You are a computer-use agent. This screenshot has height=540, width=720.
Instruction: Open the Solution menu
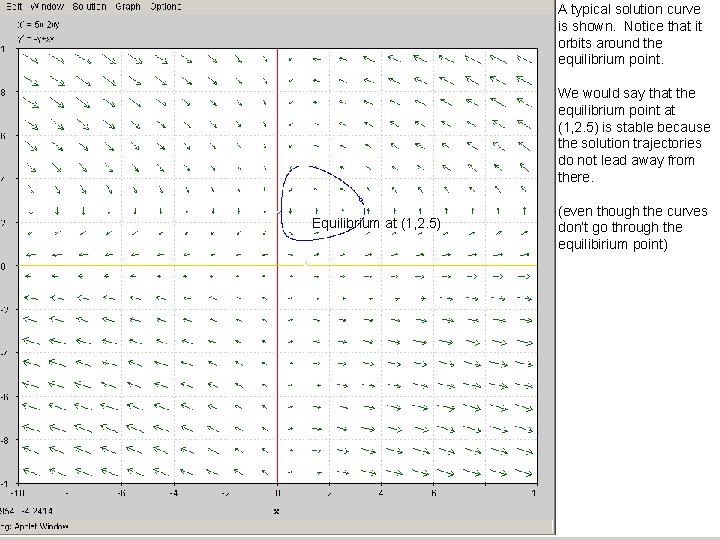(x=90, y=6)
